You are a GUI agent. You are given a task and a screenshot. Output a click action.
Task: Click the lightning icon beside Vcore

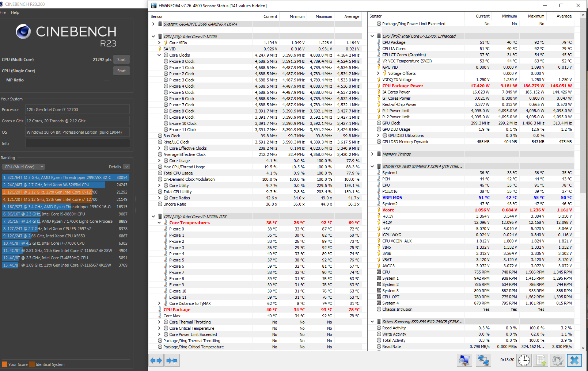[x=379, y=210]
